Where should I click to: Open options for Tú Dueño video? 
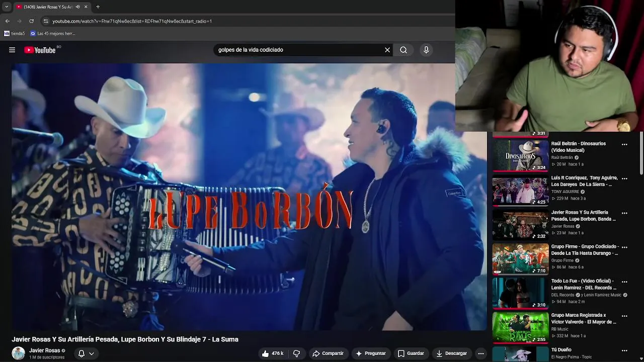pyautogui.click(x=624, y=350)
